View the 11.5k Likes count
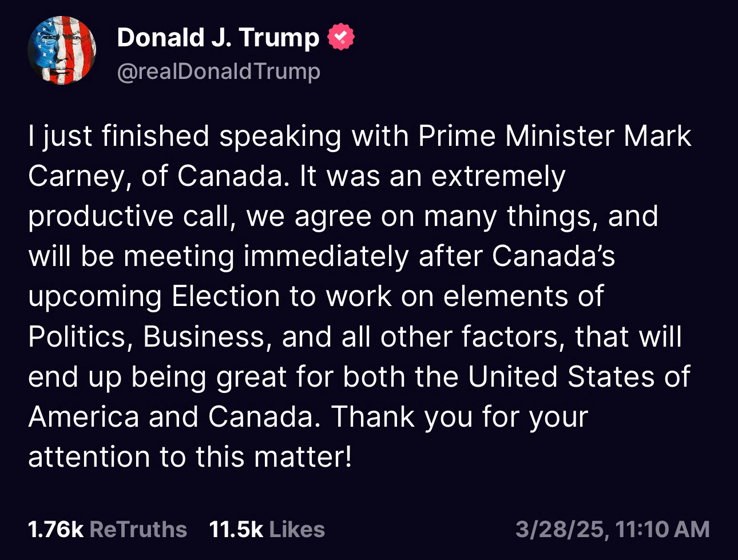Screen dimensions: 738x560 [236, 529]
